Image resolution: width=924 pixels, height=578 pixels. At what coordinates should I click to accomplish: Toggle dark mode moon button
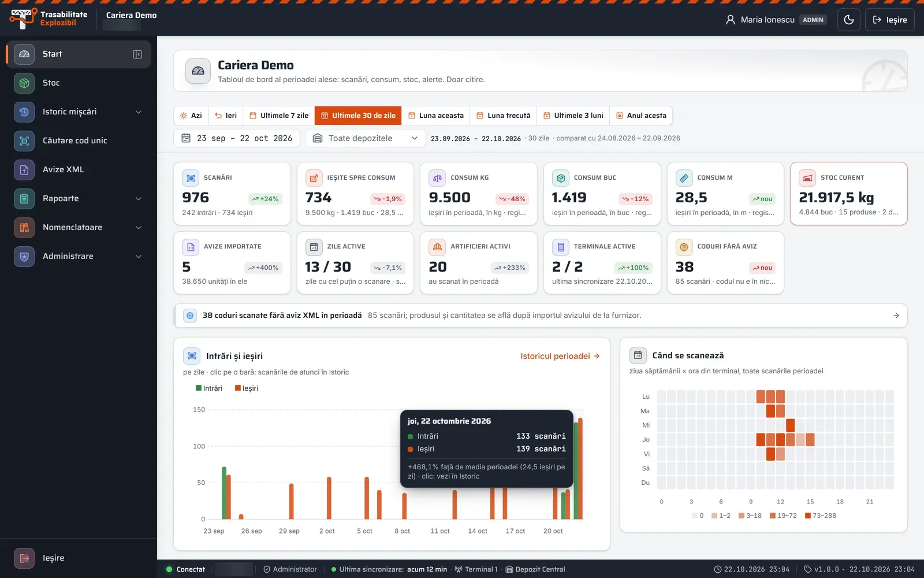849,20
